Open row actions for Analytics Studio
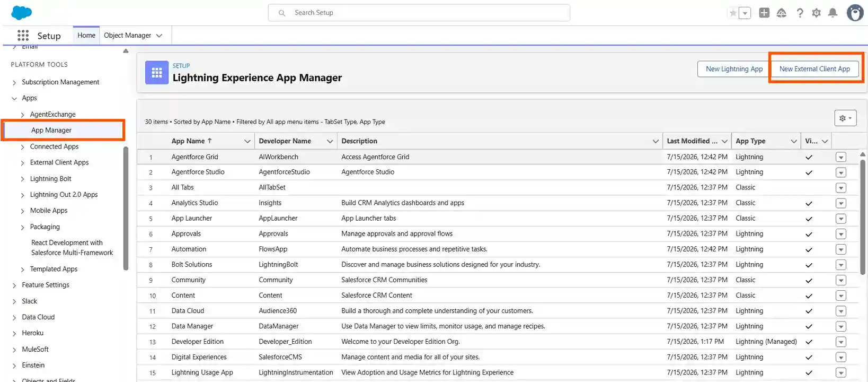This screenshot has height=382, width=868. point(840,203)
